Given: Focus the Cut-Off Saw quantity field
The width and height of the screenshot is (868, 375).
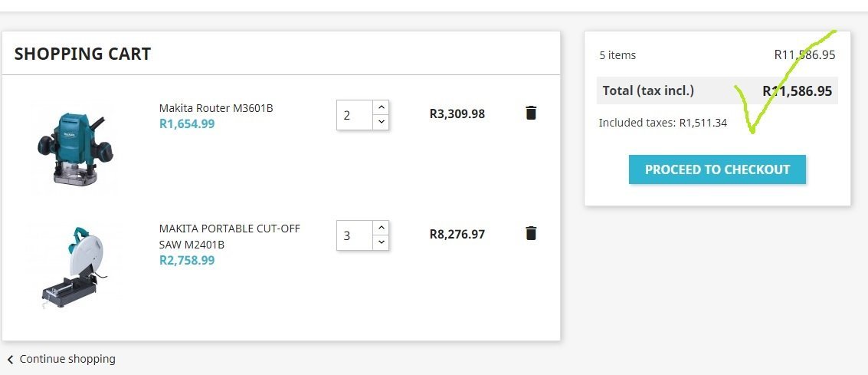Looking at the screenshot, I should (355, 235).
